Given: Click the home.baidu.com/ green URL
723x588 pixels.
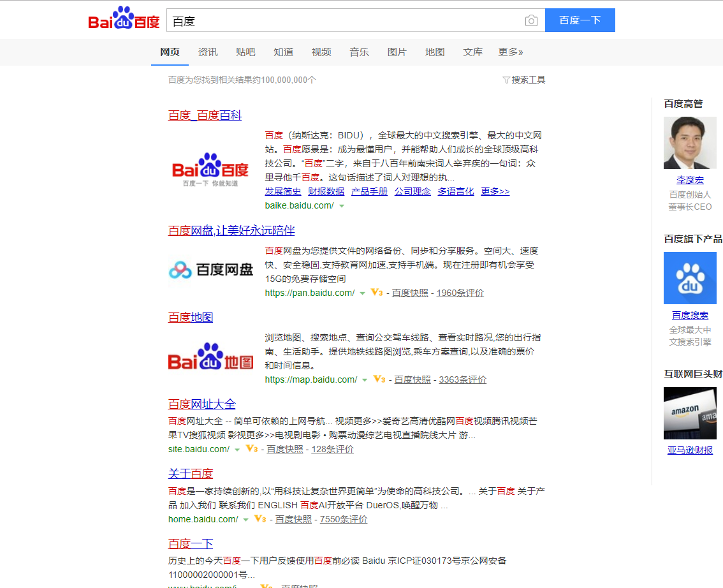Looking at the screenshot, I should point(203,519).
